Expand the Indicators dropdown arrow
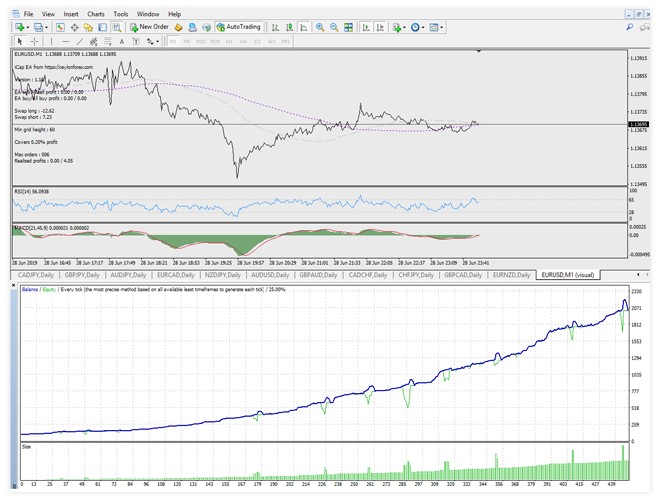The height and width of the screenshot is (499, 659). (404, 28)
